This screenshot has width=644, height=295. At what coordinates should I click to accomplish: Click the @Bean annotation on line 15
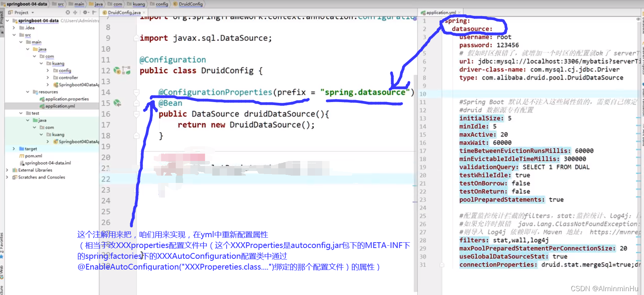170,103
